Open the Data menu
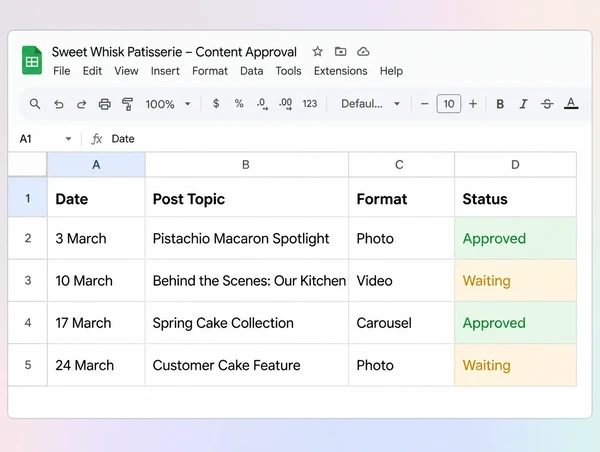The width and height of the screenshot is (600, 452). [251, 71]
